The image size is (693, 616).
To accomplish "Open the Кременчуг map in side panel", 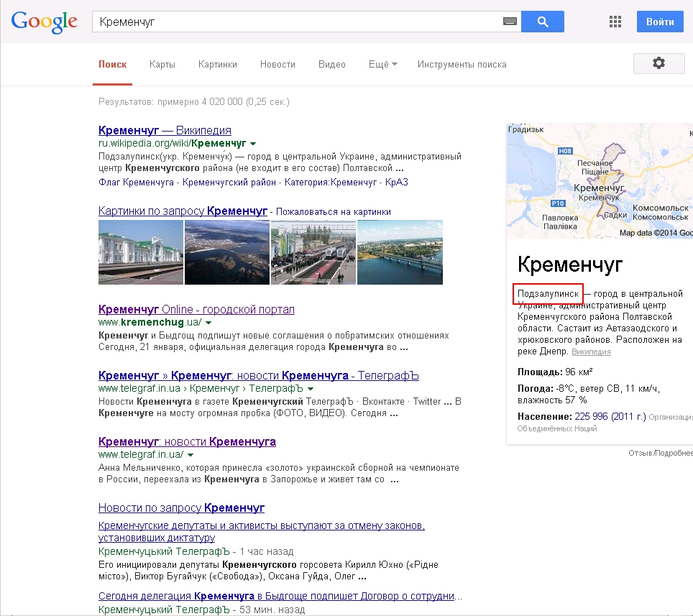I will 600,181.
